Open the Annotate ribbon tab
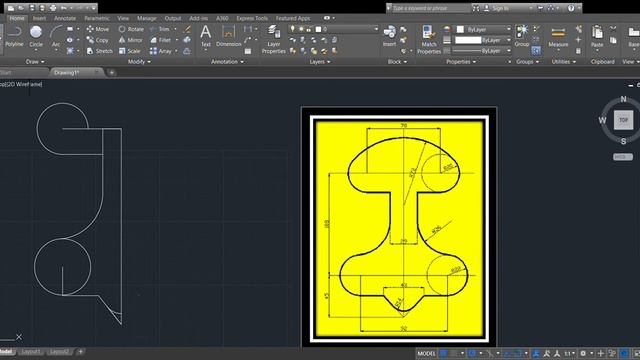 (x=65, y=18)
